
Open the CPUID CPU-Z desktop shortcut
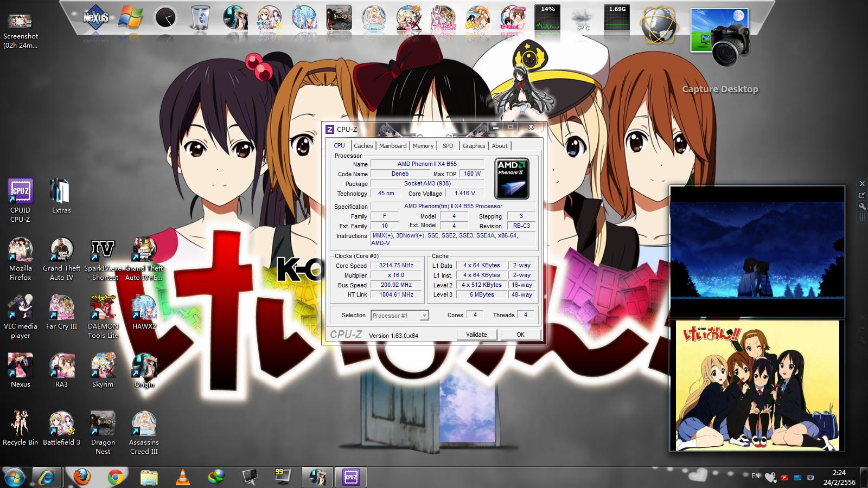point(20,201)
